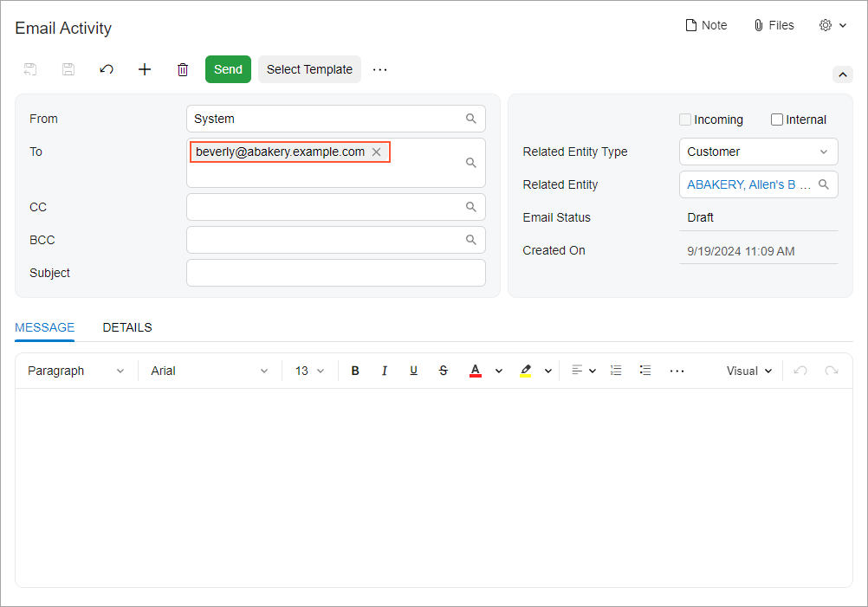Click the Cancel undo arrow in toolbar
This screenshot has height=607, width=868.
point(107,69)
